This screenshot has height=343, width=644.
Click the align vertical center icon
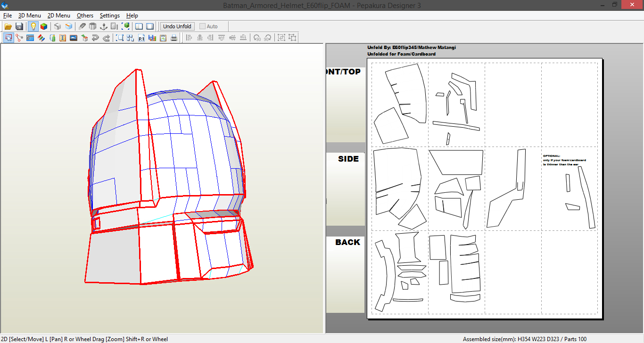click(232, 38)
